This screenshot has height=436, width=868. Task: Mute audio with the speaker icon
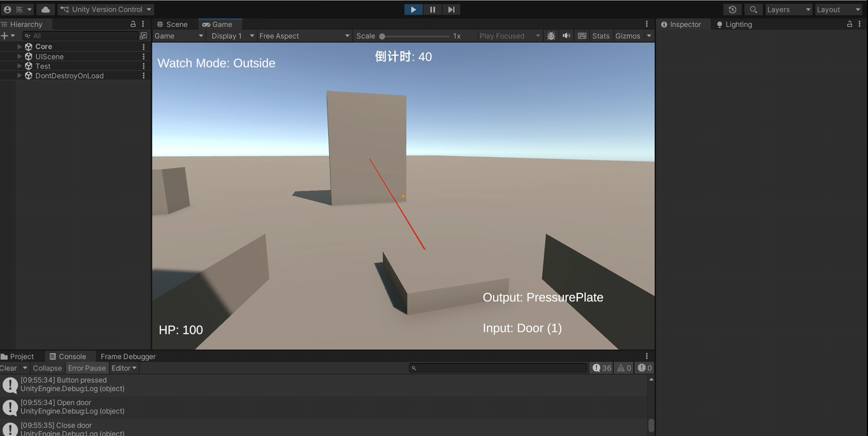(x=566, y=36)
